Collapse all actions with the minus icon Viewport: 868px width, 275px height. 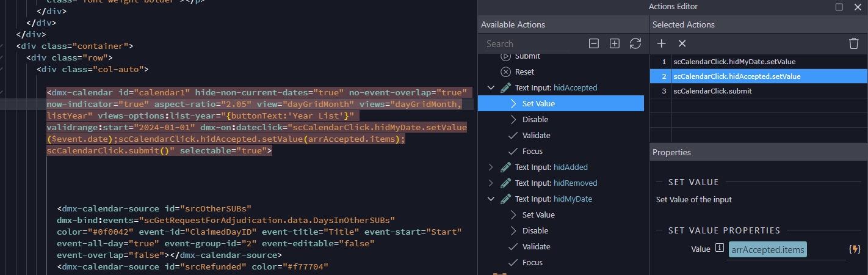pyautogui.click(x=593, y=43)
